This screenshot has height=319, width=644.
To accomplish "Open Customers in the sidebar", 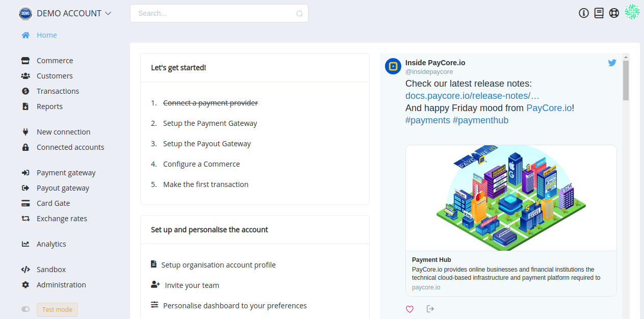I will tap(55, 76).
